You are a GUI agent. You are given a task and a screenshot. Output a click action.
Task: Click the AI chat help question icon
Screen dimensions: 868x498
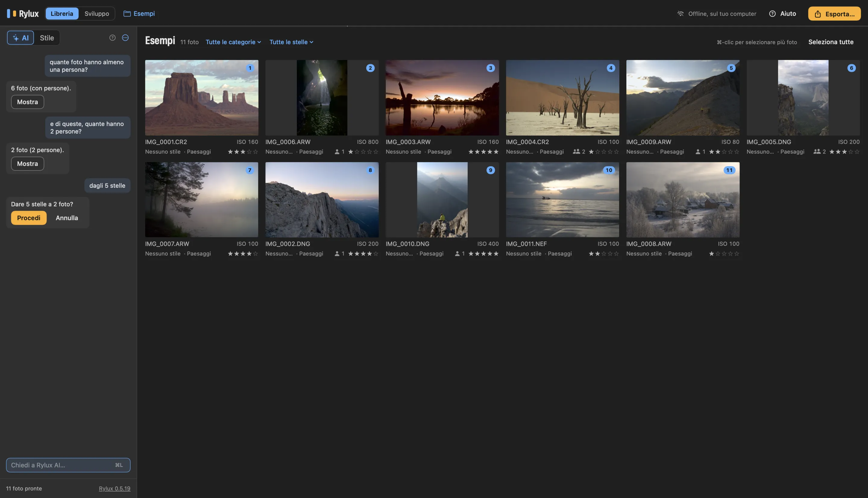112,38
